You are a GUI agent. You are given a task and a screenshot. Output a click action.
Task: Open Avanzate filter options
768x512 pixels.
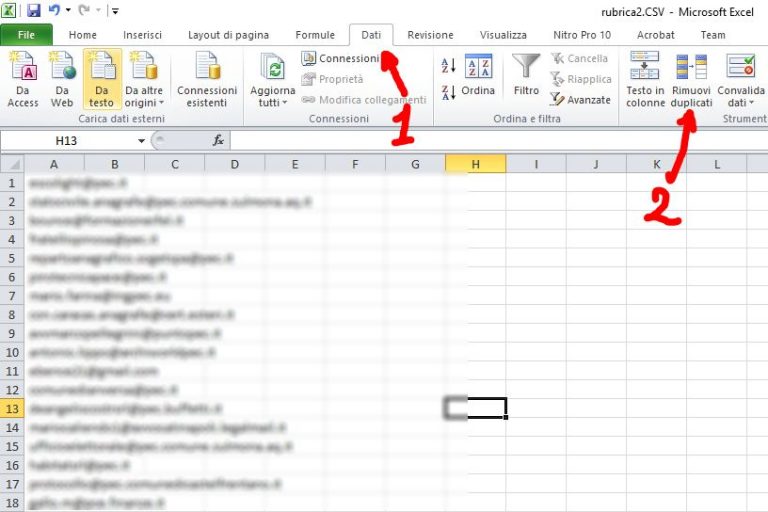580,99
